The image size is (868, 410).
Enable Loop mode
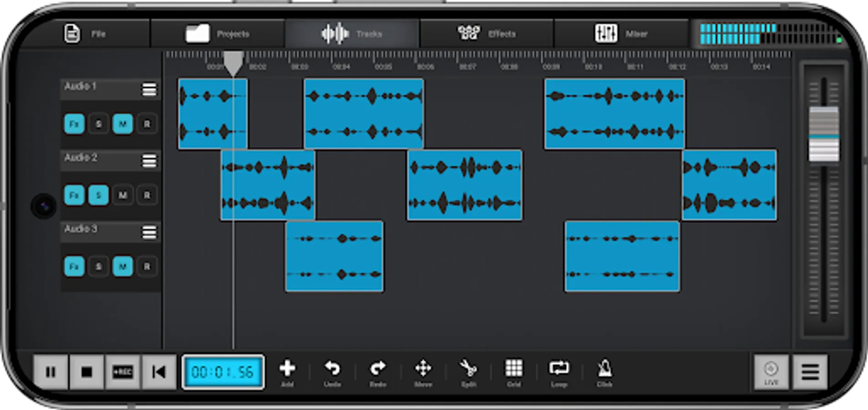[559, 369]
